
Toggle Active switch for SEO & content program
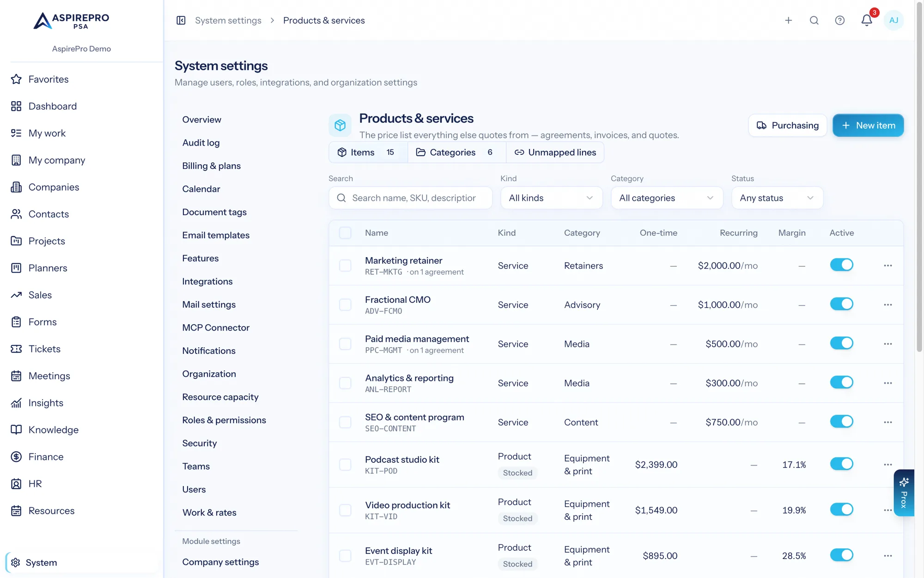pos(841,422)
